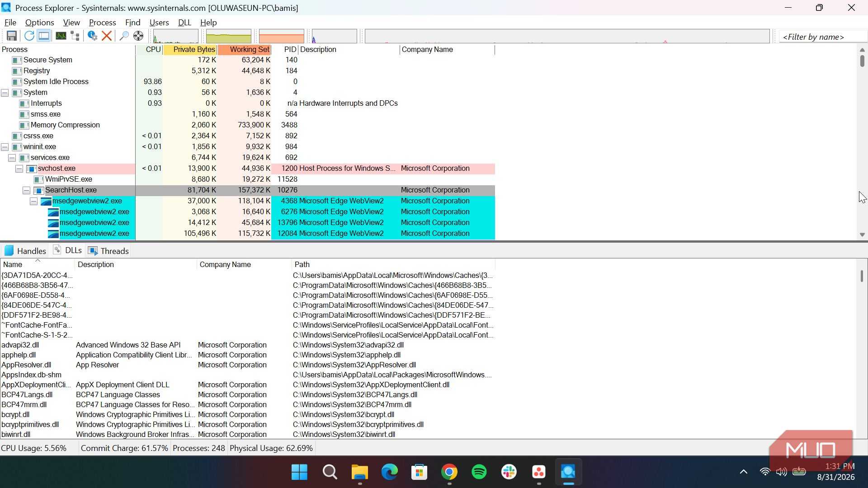Collapse the svchost.exe tree node
Viewport: 868px width, 488px height.
(x=19, y=169)
